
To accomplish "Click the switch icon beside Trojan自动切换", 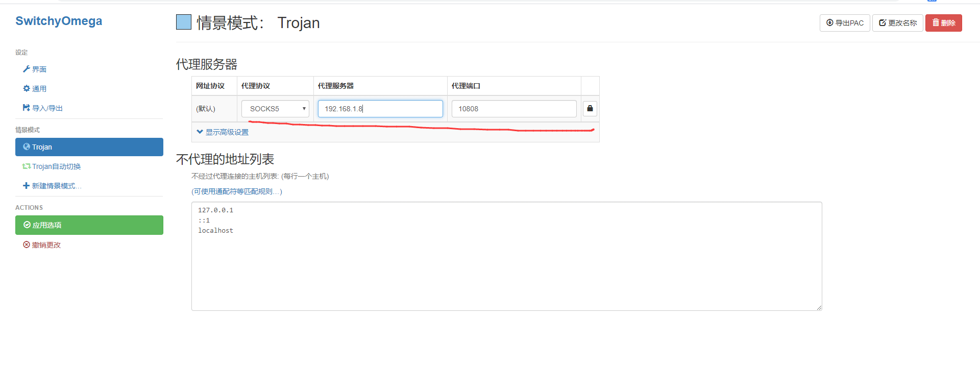I will (27, 166).
